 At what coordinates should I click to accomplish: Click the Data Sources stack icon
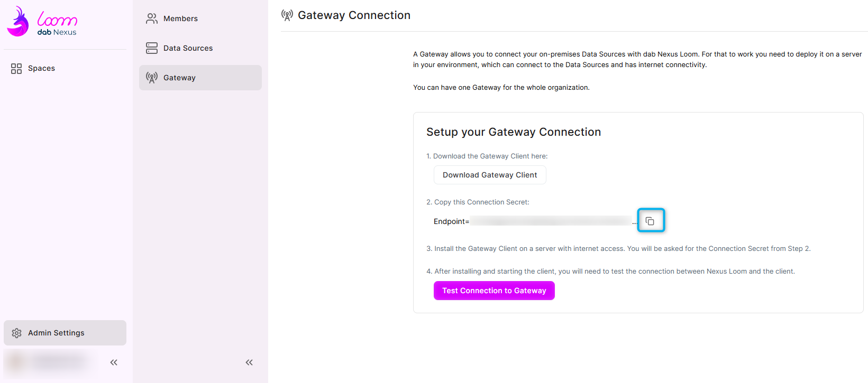tap(152, 48)
